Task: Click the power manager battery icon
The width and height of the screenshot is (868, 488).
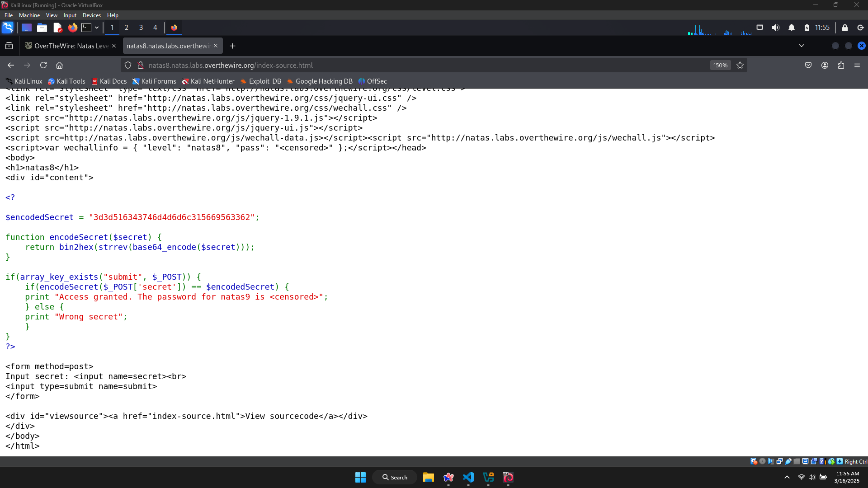Action: (x=807, y=28)
